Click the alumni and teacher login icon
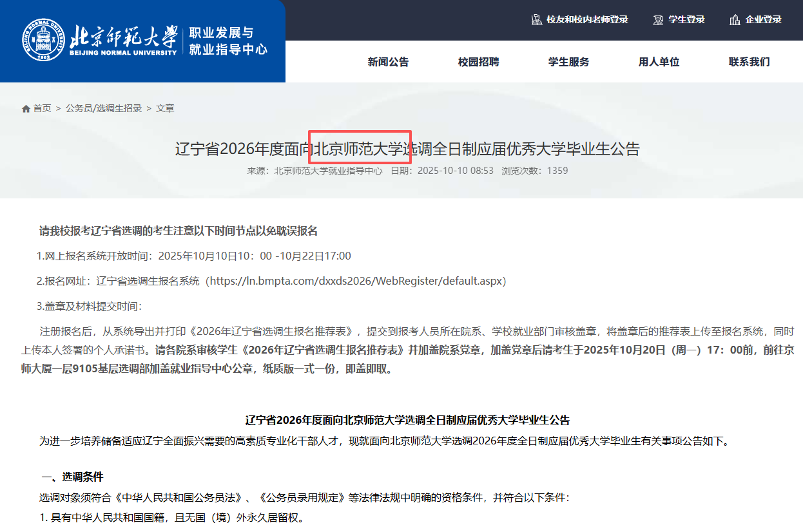 pos(536,20)
